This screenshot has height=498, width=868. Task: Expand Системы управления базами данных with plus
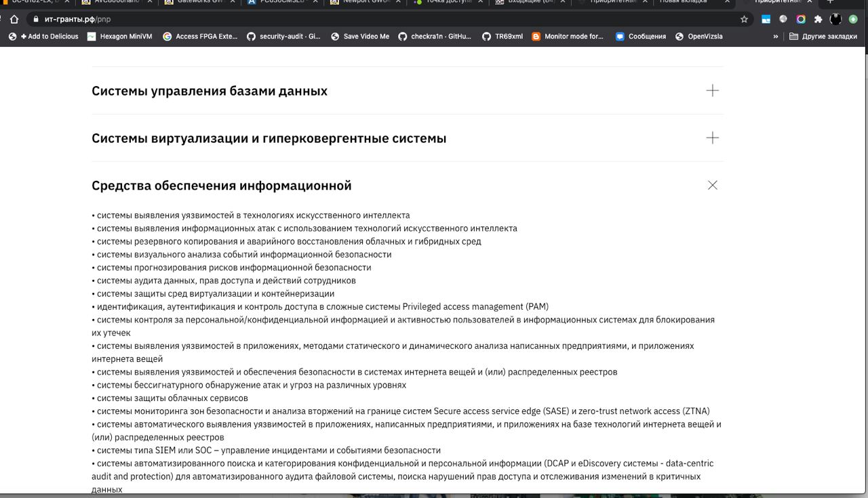(712, 91)
